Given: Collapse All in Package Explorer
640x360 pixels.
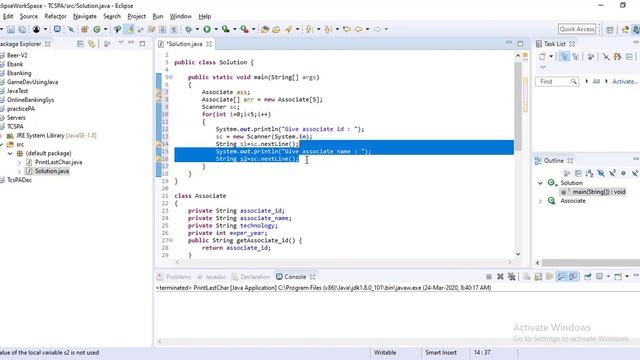Looking at the screenshot, I should [80, 43].
